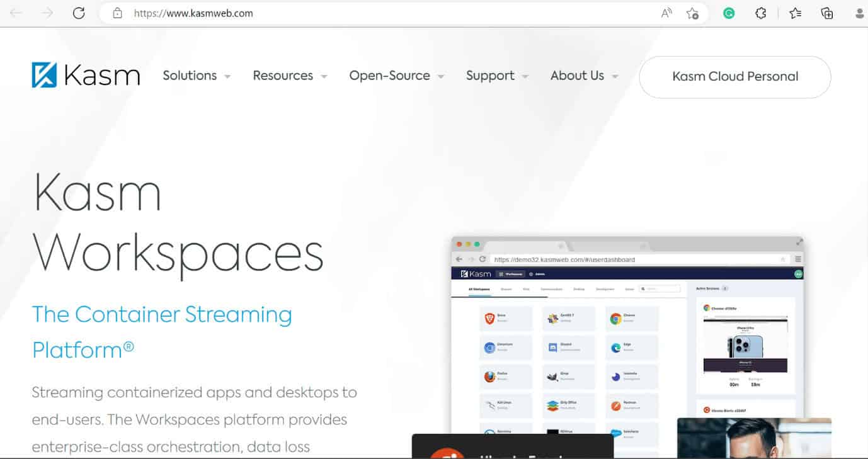Viewport: 868px width, 459px height.
Task: Click the Firefox icon in dashboard preview
Action: (489, 377)
